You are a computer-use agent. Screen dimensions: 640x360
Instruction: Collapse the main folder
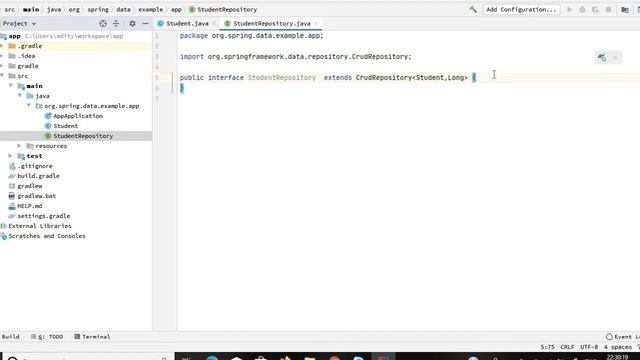tap(11, 86)
